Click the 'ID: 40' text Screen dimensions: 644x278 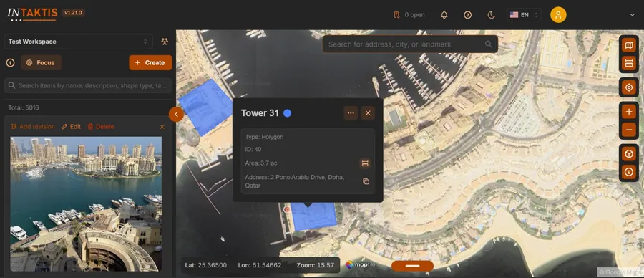point(253,149)
